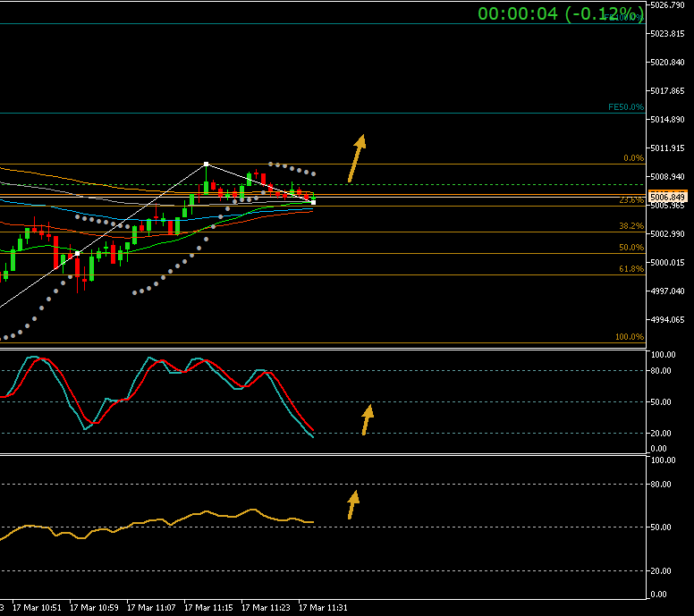
Task: Select the yellow RSI line in the bottom panel
Action: [206, 512]
